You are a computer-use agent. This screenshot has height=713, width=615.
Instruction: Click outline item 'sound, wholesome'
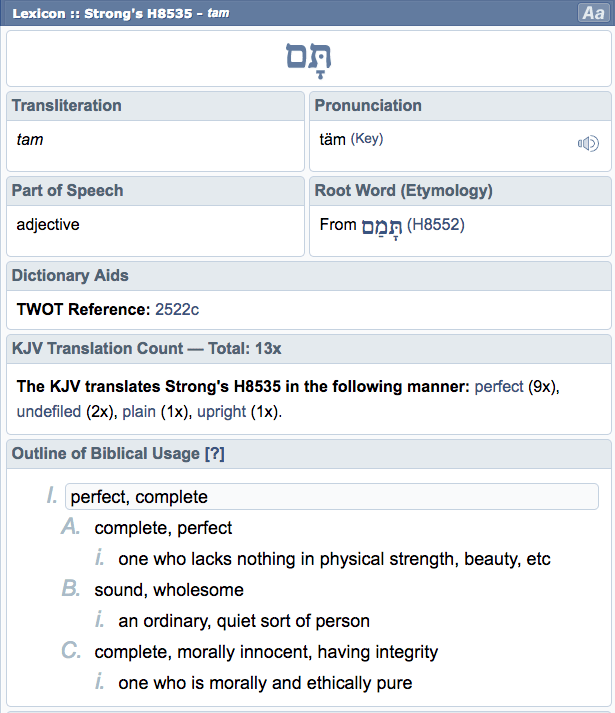point(169,590)
